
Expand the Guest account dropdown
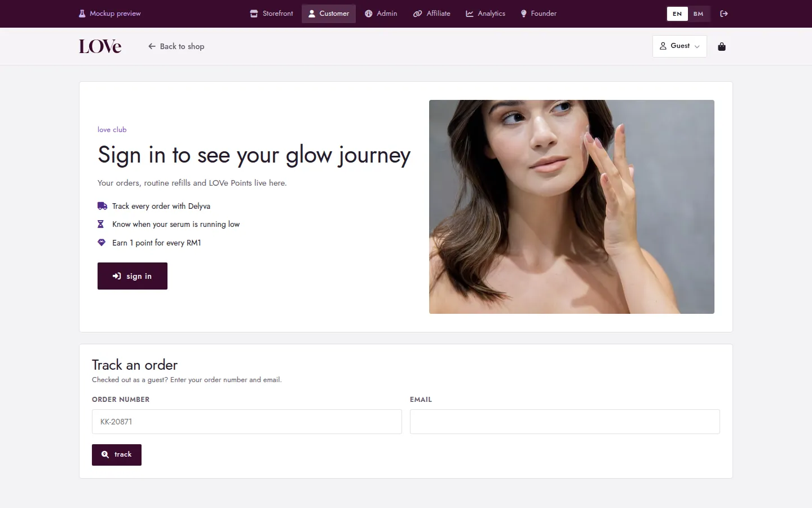pyautogui.click(x=679, y=46)
